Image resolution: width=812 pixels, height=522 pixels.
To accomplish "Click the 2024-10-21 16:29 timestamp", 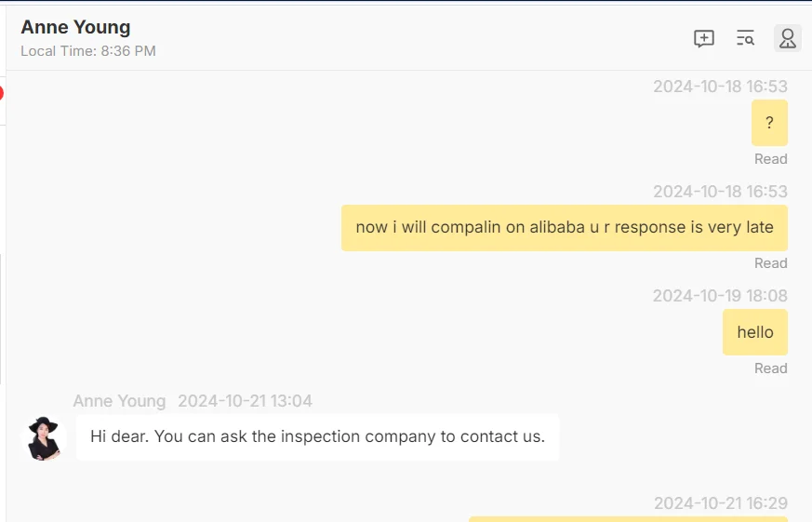I will coord(720,503).
